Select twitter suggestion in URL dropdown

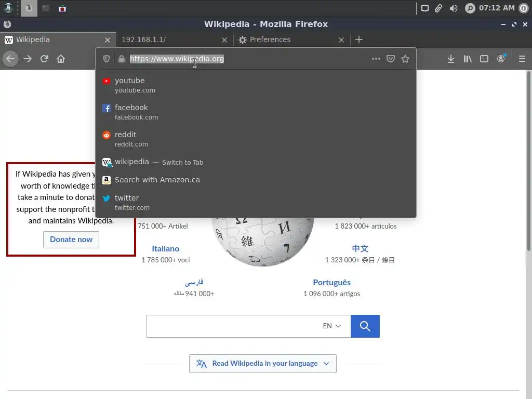coord(256,202)
